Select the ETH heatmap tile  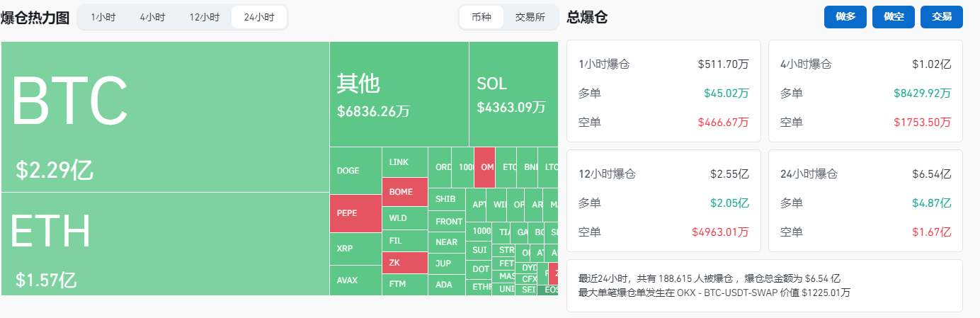[x=165, y=244]
